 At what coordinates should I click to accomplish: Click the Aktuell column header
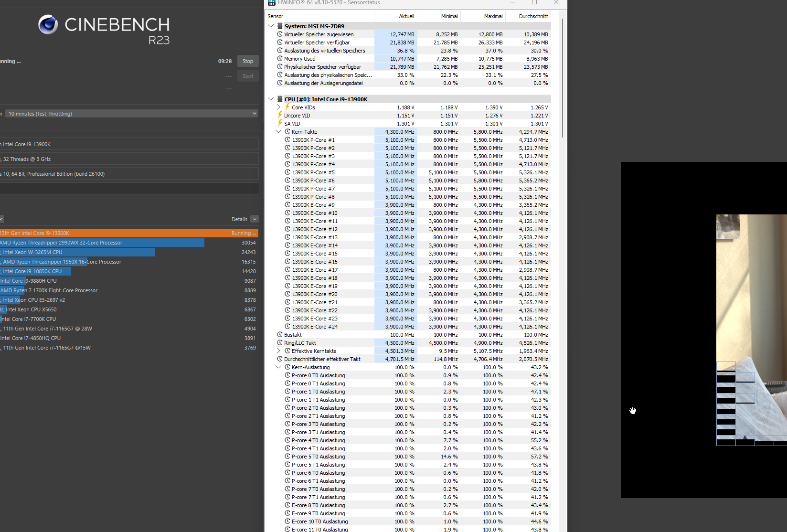point(396,16)
